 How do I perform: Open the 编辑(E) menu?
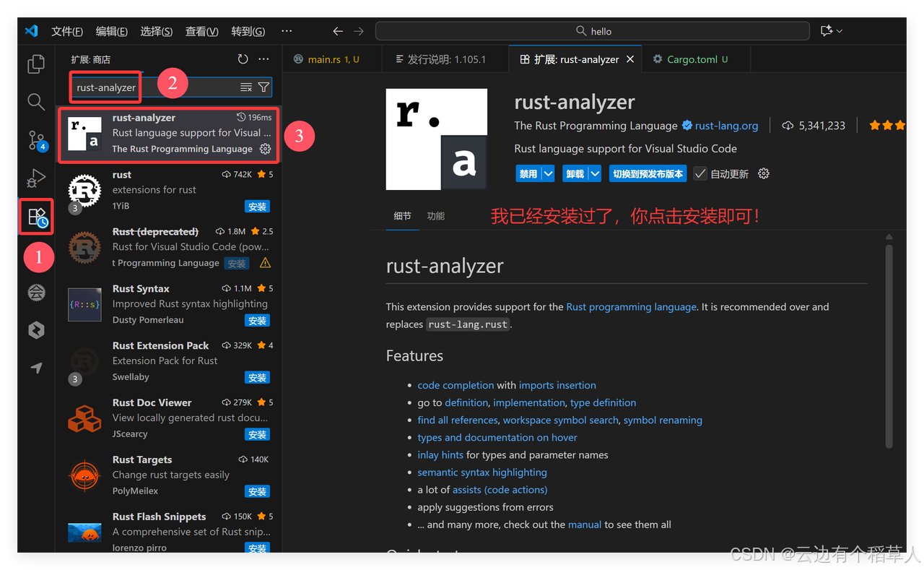coord(111,31)
